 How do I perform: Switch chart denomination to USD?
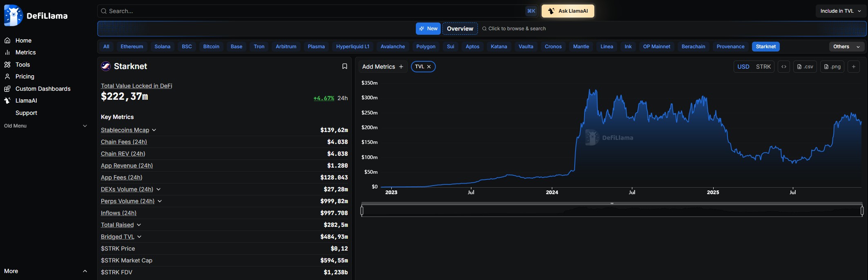pos(743,67)
